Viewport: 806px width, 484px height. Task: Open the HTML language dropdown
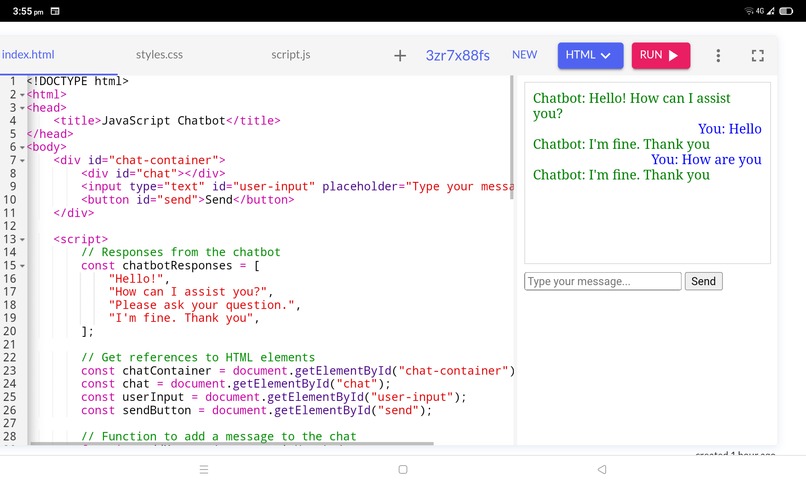click(x=590, y=55)
